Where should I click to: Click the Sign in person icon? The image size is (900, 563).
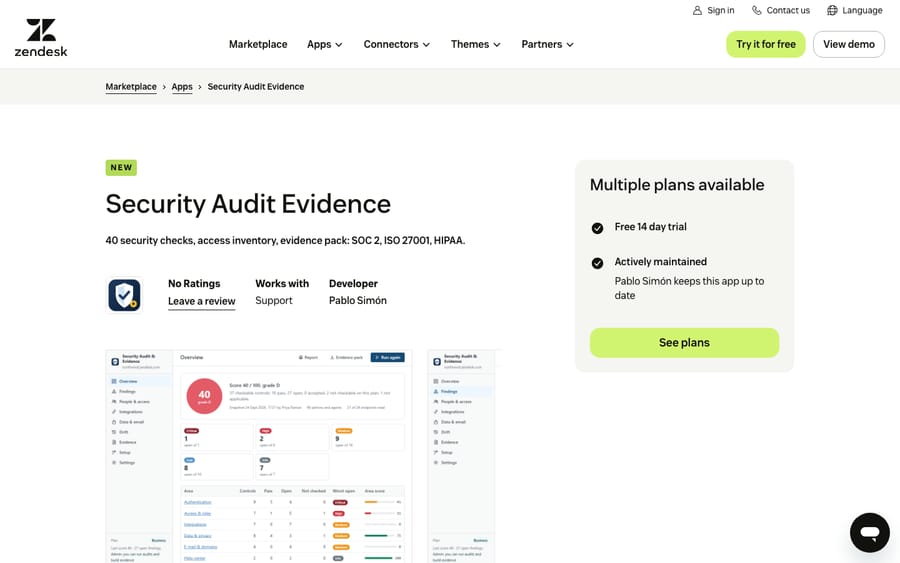(x=697, y=10)
